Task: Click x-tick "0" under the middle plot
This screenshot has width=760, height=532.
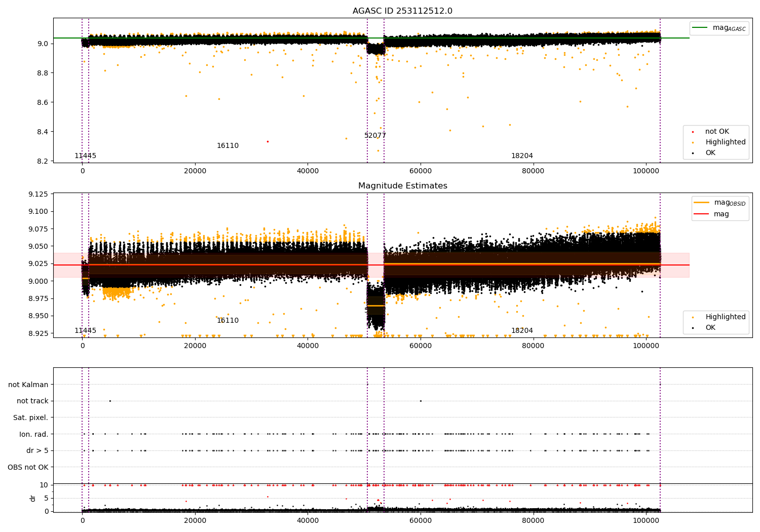Action: [83, 346]
